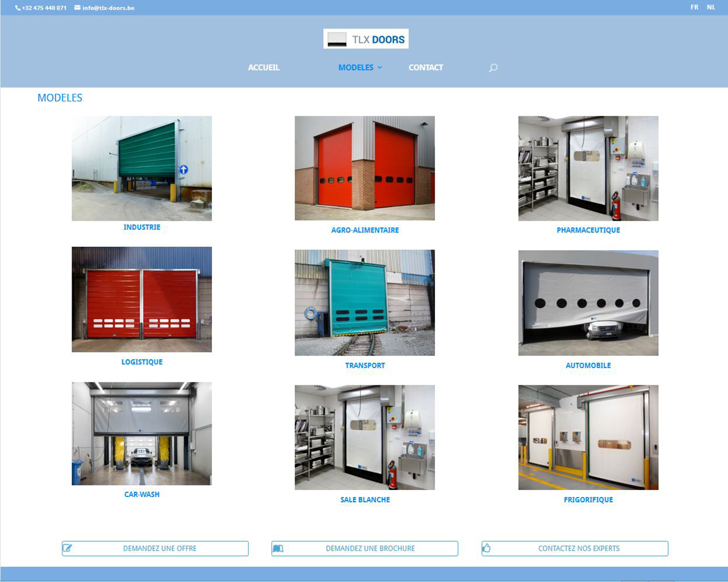Click the thumbs-up icon on Contactez nos experts
728x582 pixels.
tap(487, 548)
